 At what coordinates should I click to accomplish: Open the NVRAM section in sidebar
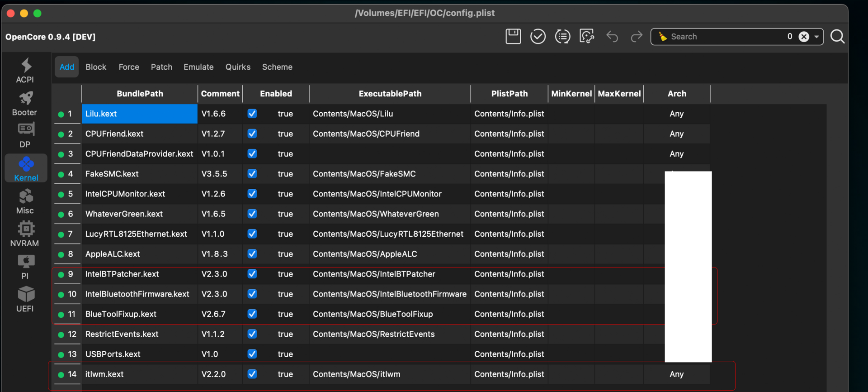tap(25, 234)
